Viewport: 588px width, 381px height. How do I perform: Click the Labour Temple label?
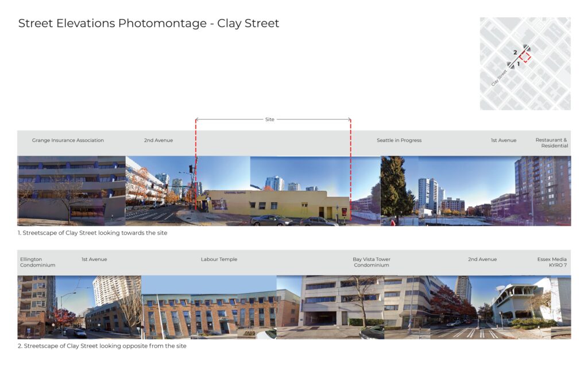(x=219, y=260)
